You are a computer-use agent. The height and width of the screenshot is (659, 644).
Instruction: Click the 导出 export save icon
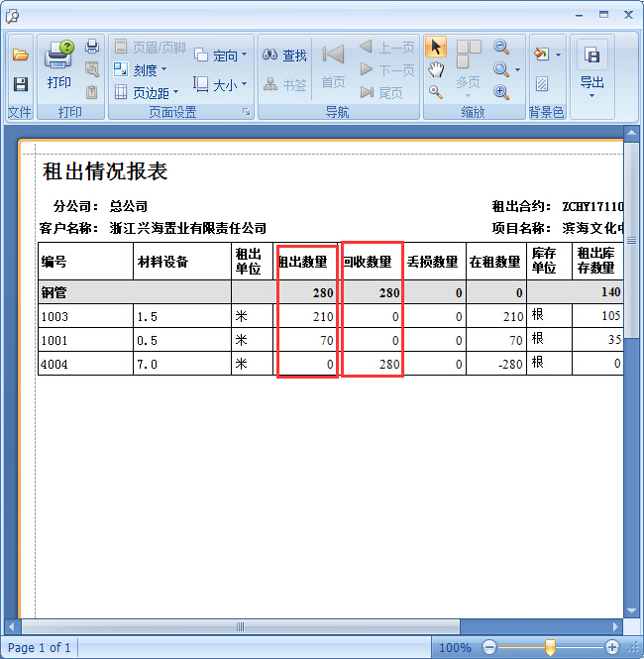591,55
